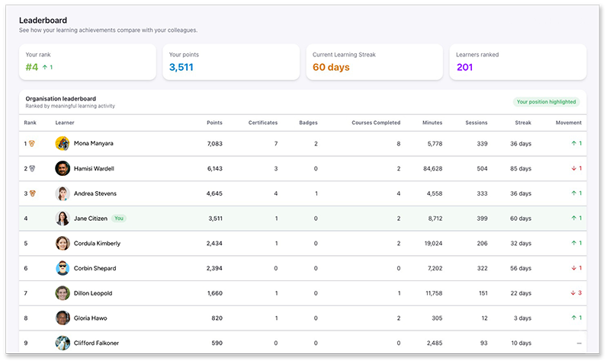Click Cordula Kimberly's minutes value 19,024
610x364 pixels.
433,243
